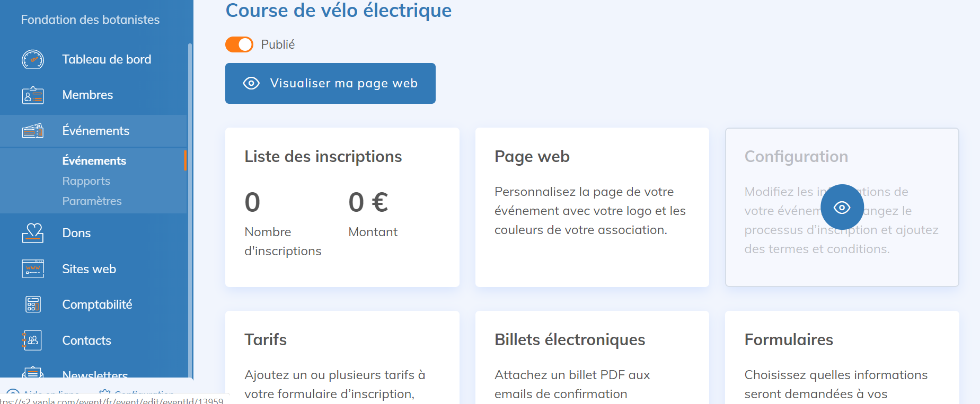
Task: Click the Sites web browser icon
Action: tap(33, 269)
